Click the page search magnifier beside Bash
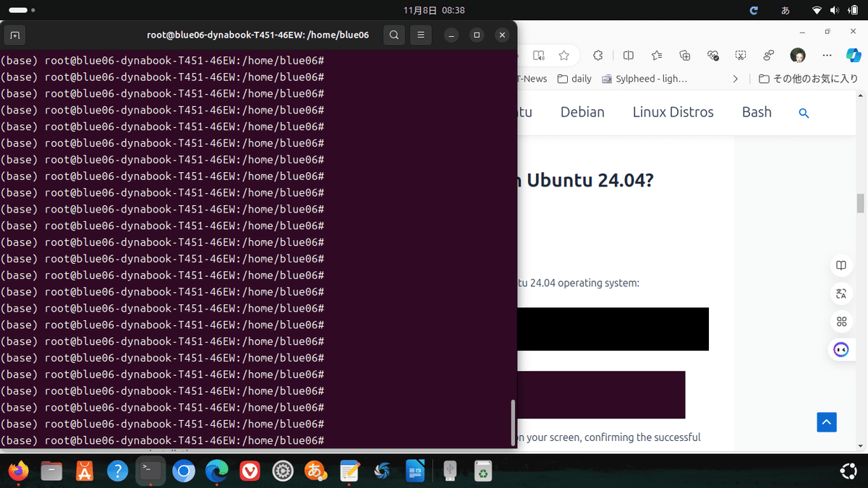This screenshot has width=868, height=488. (x=804, y=113)
